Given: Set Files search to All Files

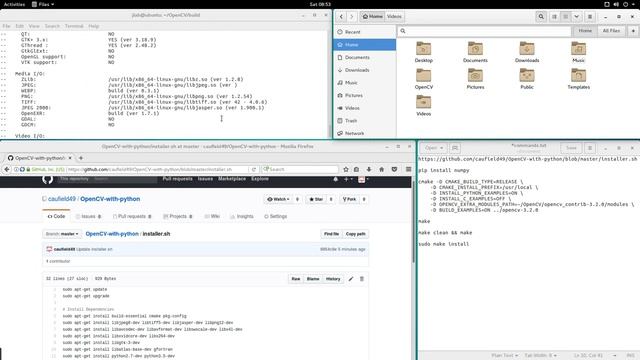Looking at the screenshot, I should [611, 31].
